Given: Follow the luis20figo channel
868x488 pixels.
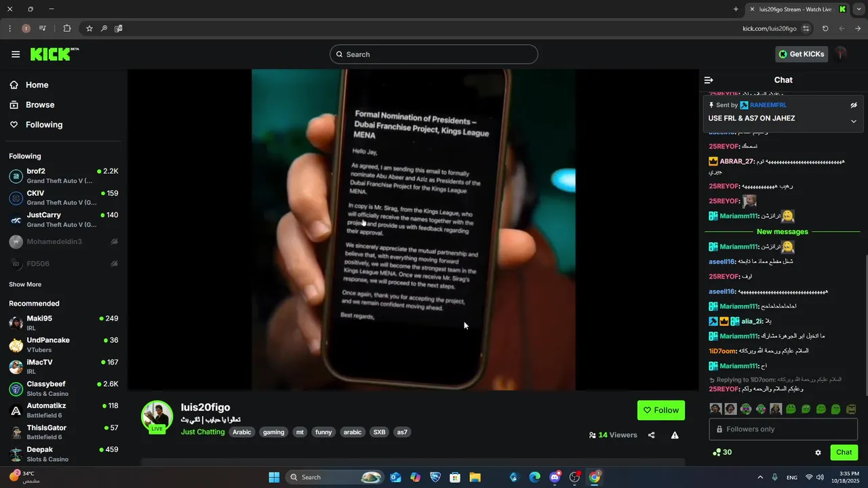Looking at the screenshot, I should 661,410.
